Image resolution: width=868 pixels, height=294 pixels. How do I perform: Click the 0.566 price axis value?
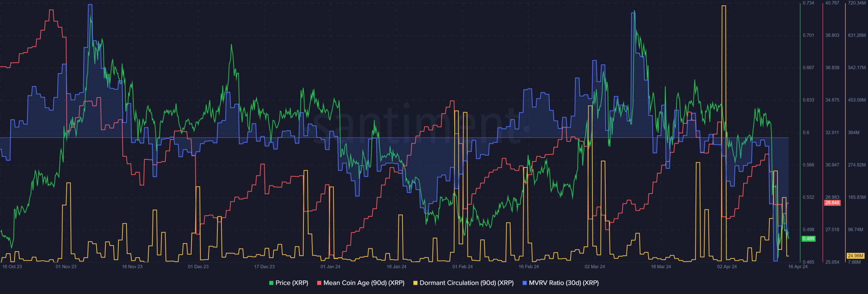(x=808, y=165)
